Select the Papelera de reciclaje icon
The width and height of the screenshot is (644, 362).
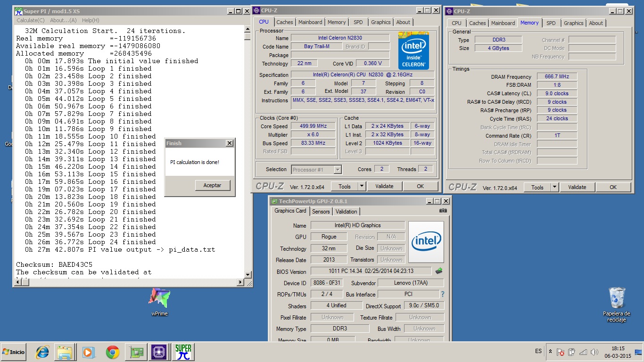pyautogui.click(x=617, y=305)
